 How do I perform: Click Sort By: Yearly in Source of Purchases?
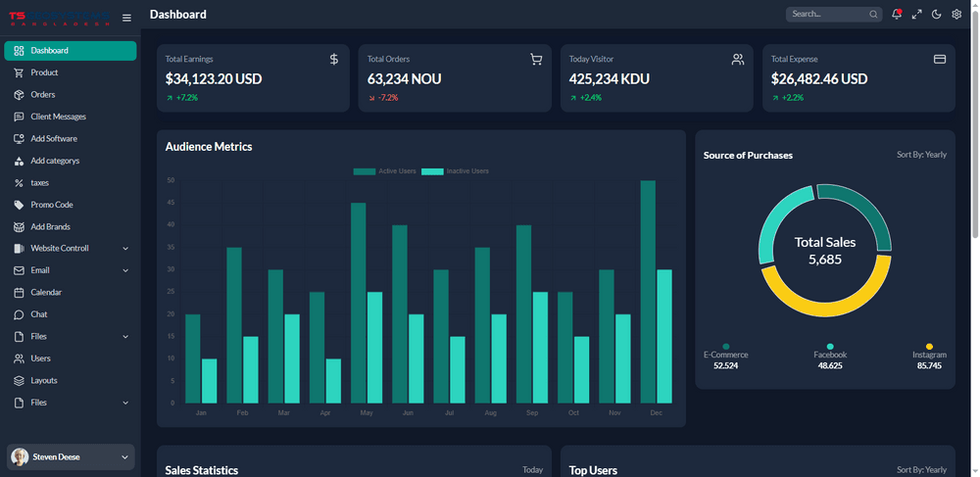(921, 155)
